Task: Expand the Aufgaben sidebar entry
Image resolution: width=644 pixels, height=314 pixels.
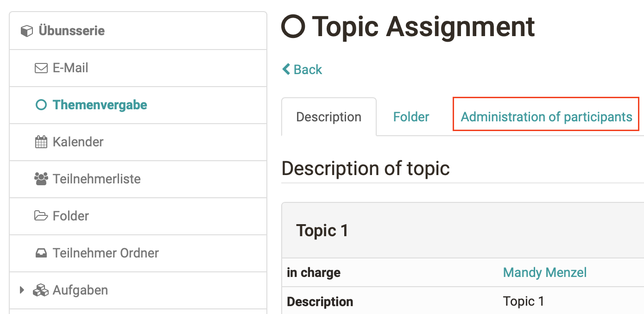Action: (22, 290)
